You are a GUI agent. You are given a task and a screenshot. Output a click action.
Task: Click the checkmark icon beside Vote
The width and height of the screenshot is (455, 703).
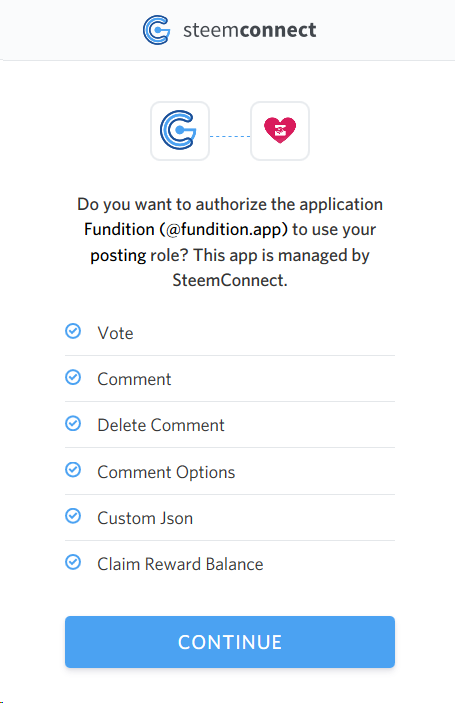[x=73, y=331]
